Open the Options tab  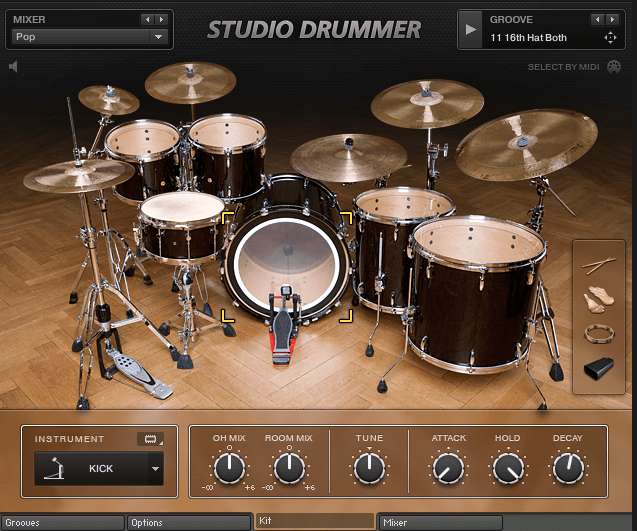(189, 522)
